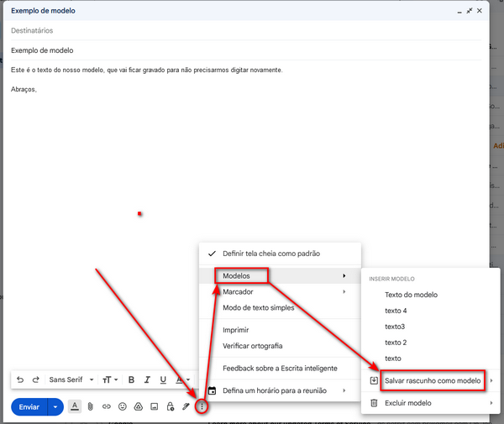Insert the 'texto 2' template

tap(431, 343)
